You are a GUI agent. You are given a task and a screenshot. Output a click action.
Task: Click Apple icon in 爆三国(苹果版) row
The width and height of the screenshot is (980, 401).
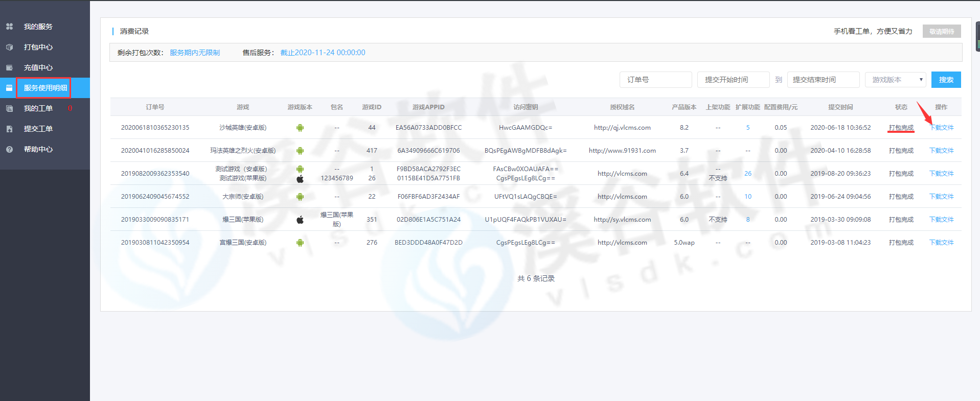(300, 220)
